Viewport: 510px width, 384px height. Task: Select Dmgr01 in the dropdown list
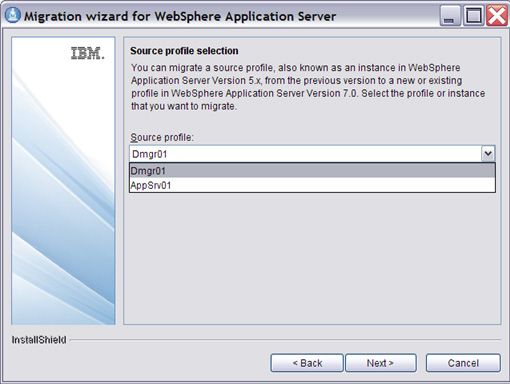[x=312, y=171]
